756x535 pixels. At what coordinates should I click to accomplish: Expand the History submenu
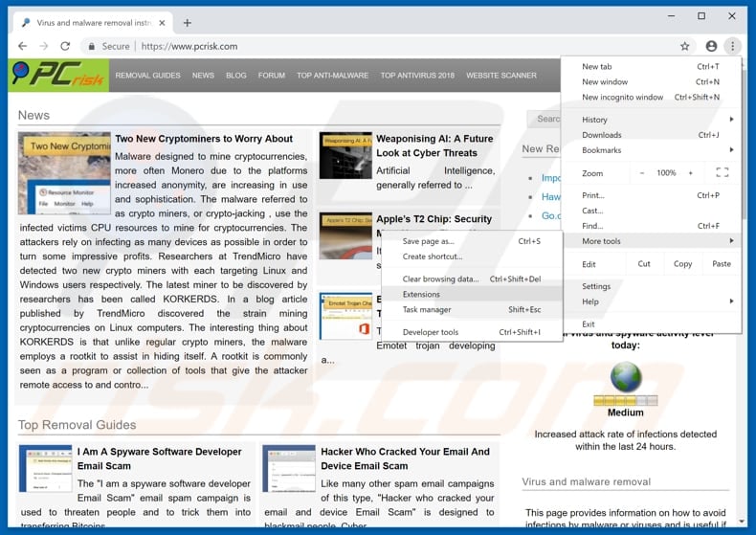651,120
